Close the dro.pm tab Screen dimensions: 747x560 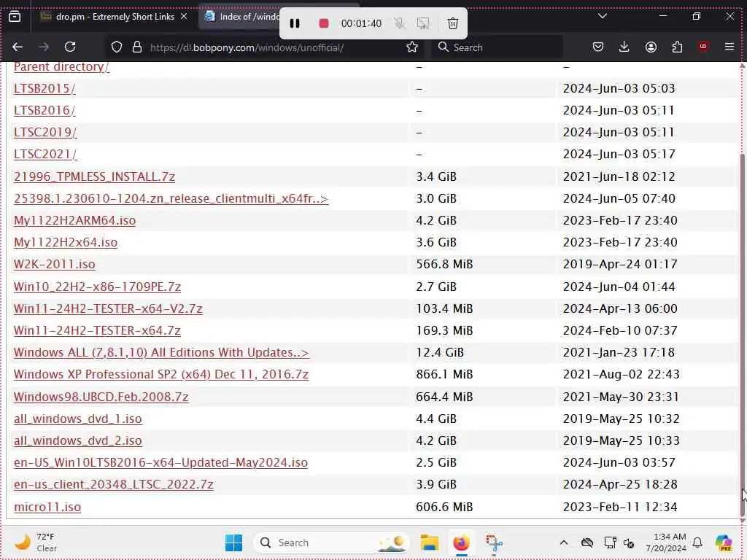coord(184,17)
